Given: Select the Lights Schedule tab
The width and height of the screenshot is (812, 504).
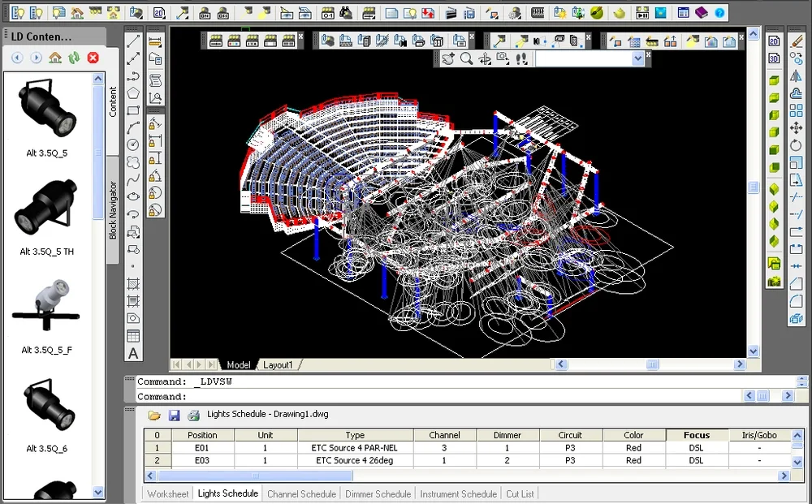Looking at the screenshot, I should click(228, 493).
